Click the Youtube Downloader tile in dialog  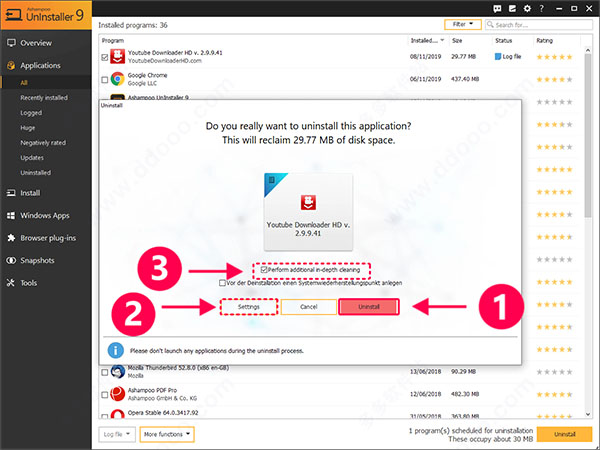click(308, 212)
